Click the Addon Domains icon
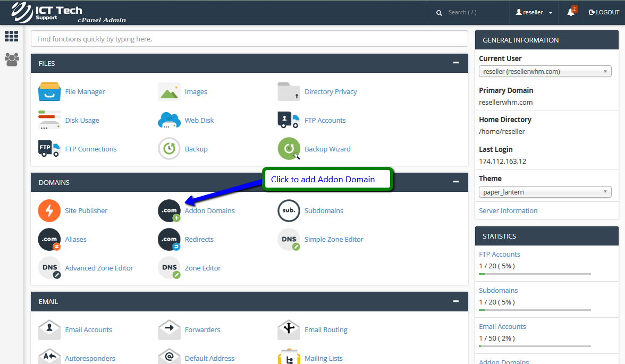Screen dimensions: 625x364 tap(169, 211)
